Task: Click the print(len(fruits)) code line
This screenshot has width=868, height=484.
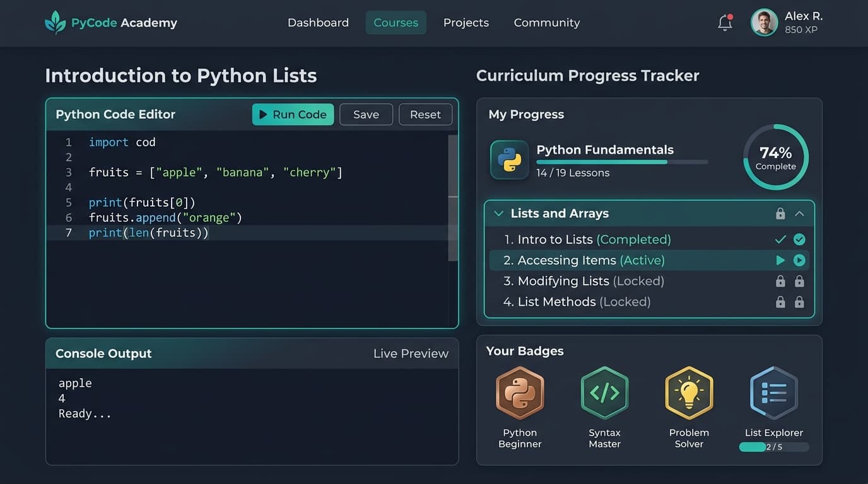Action: [x=149, y=233]
